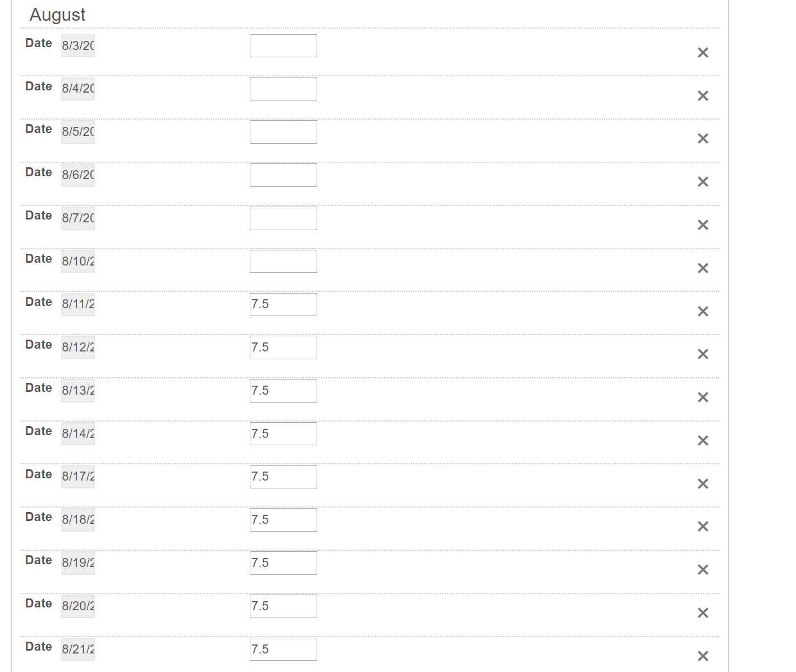The width and height of the screenshot is (796, 672).
Task: Click the 8/17 hours input field
Action: click(283, 477)
